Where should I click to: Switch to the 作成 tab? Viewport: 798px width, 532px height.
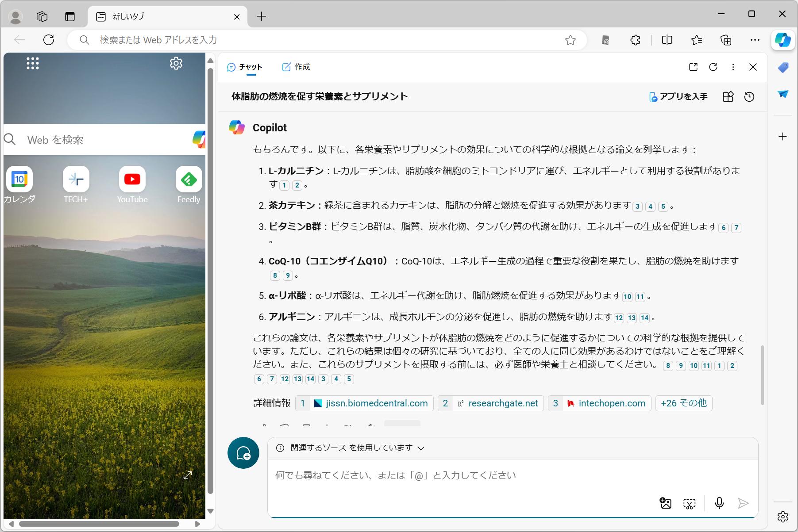(296, 67)
